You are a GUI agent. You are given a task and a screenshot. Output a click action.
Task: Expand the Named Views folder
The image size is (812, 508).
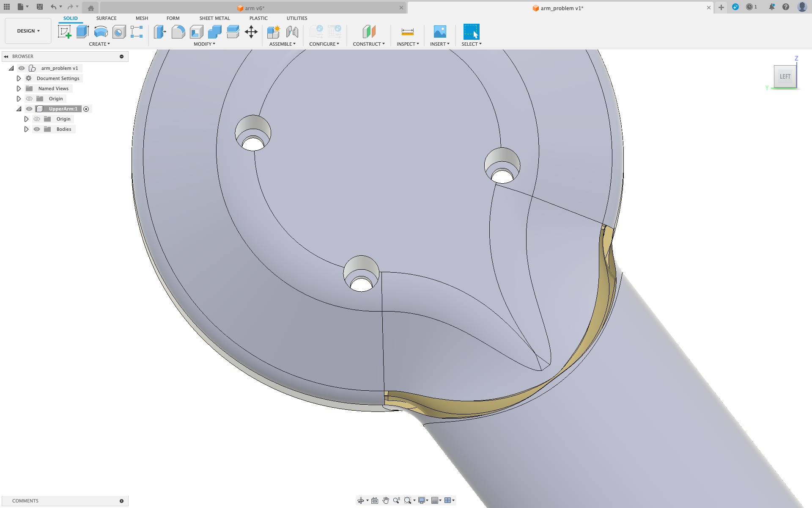(x=19, y=88)
